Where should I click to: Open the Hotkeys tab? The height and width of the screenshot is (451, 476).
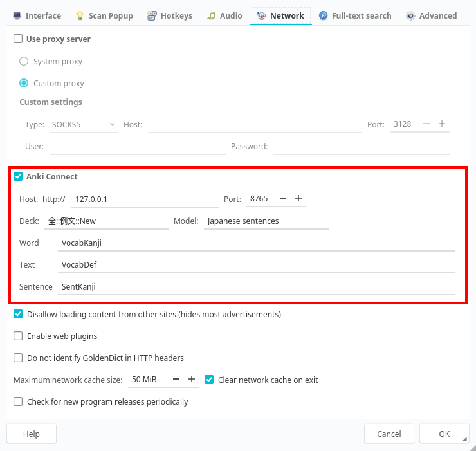coord(169,15)
